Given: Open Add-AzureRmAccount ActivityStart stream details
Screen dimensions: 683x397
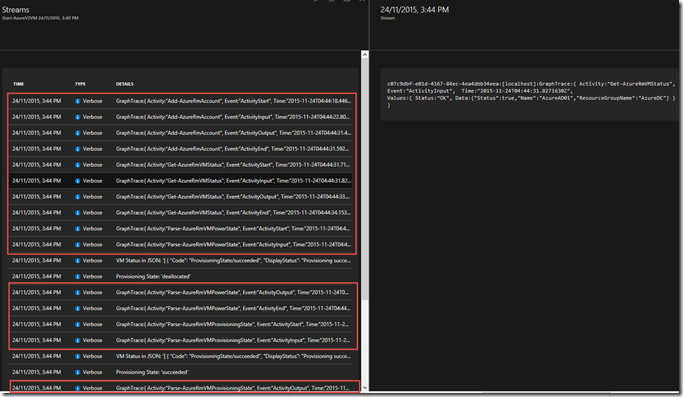Looking at the screenshot, I should point(180,101).
